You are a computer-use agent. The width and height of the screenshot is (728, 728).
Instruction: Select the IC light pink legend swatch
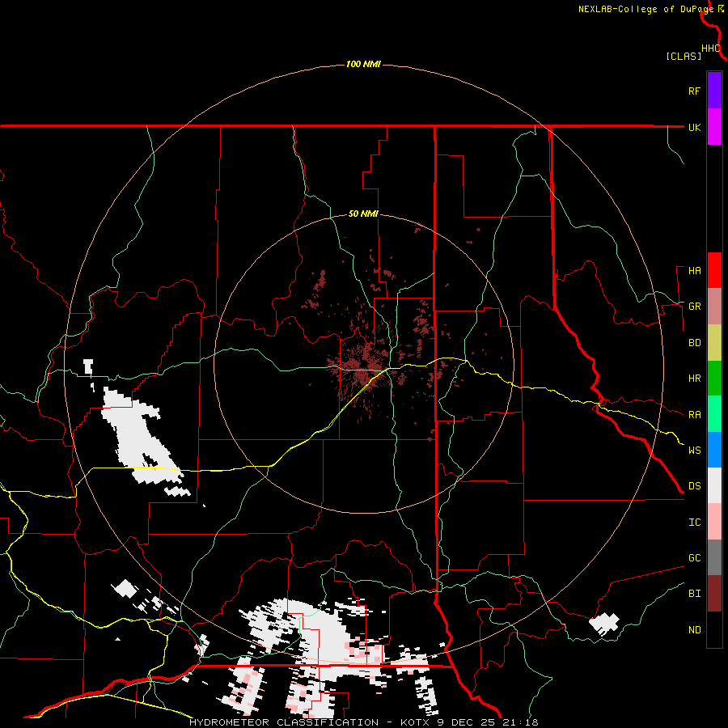tap(714, 522)
